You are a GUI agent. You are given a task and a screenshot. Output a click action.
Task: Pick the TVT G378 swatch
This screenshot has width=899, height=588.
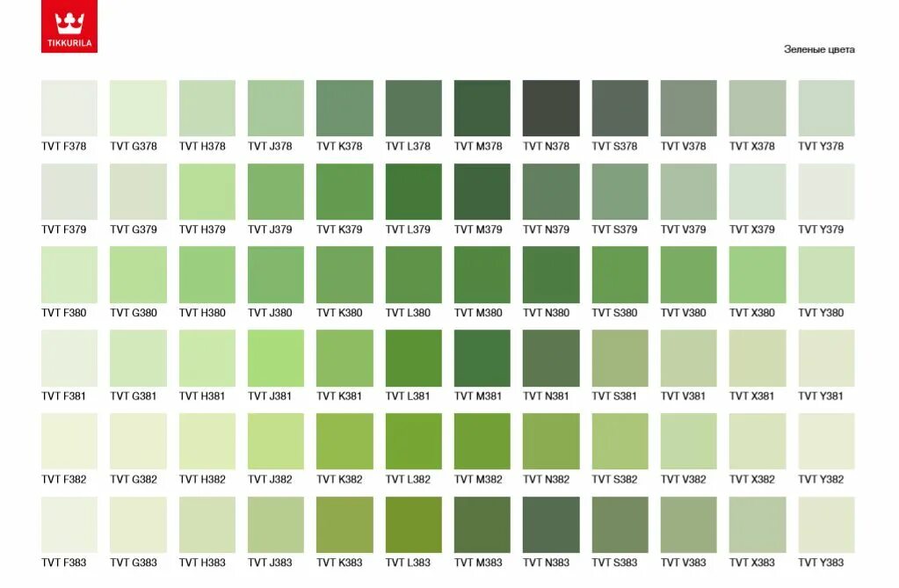(138, 108)
